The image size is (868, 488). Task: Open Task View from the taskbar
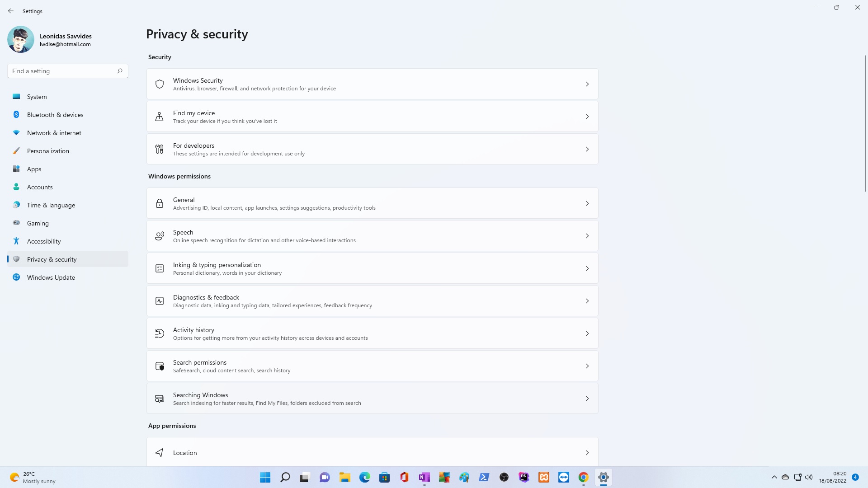point(304,477)
